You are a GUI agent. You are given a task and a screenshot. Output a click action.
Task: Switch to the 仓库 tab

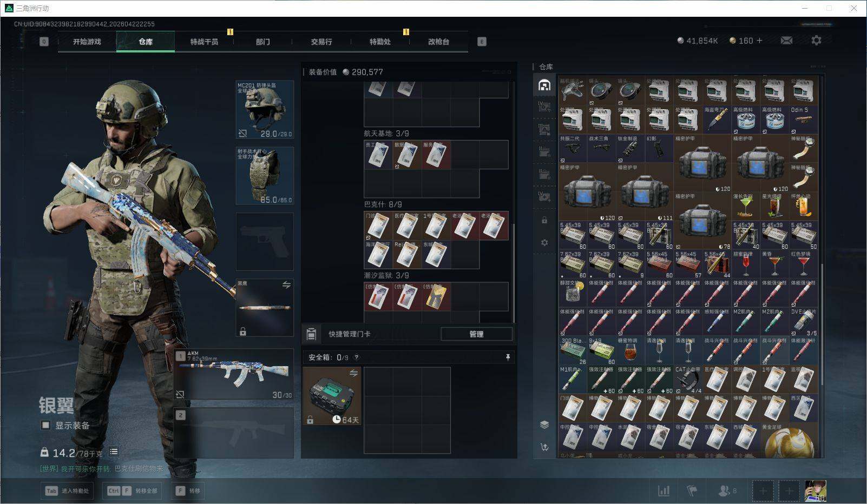pyautogui.click(x=146, y=42)
